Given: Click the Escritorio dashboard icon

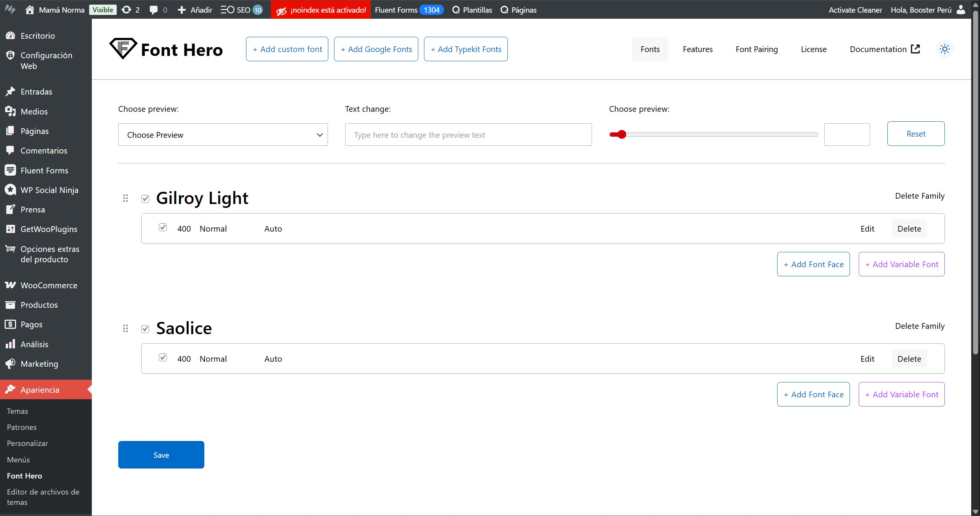Looking at the screenshot, I should 10,36.
